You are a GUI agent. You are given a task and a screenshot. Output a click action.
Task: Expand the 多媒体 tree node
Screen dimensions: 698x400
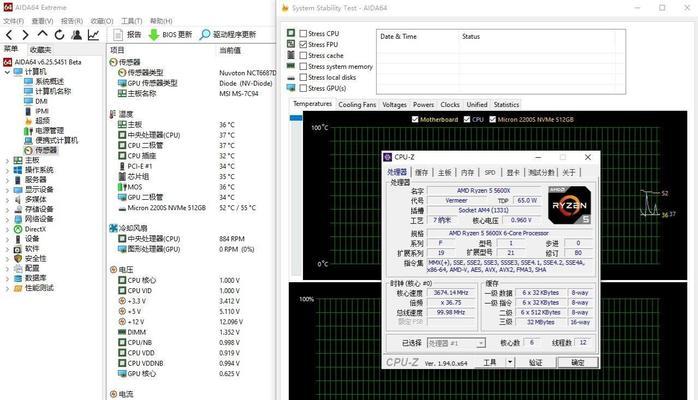click(x=7, y=199)
